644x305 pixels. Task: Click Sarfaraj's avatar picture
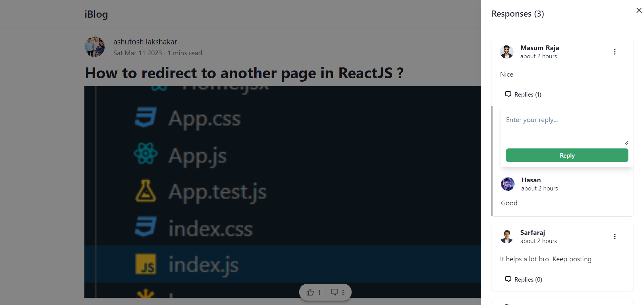click(507, 237)
